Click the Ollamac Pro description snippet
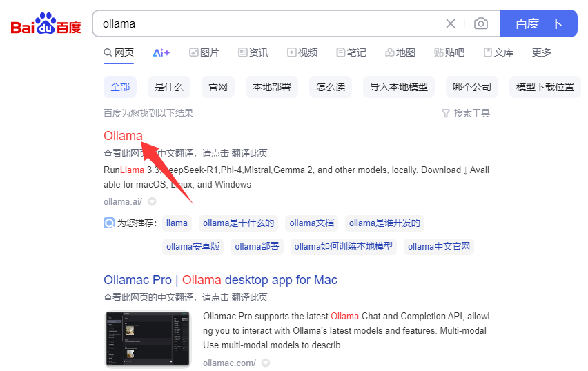Viewport: 588px width, 371px height. click(346, 330)
